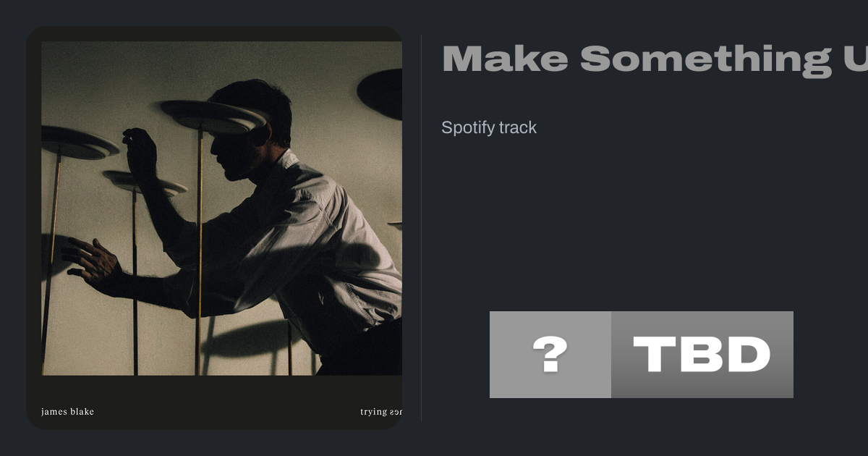Screen dimensions: 868x456
Task: Click the man's outstretched lower hand
Action: [x=90, y=261]
